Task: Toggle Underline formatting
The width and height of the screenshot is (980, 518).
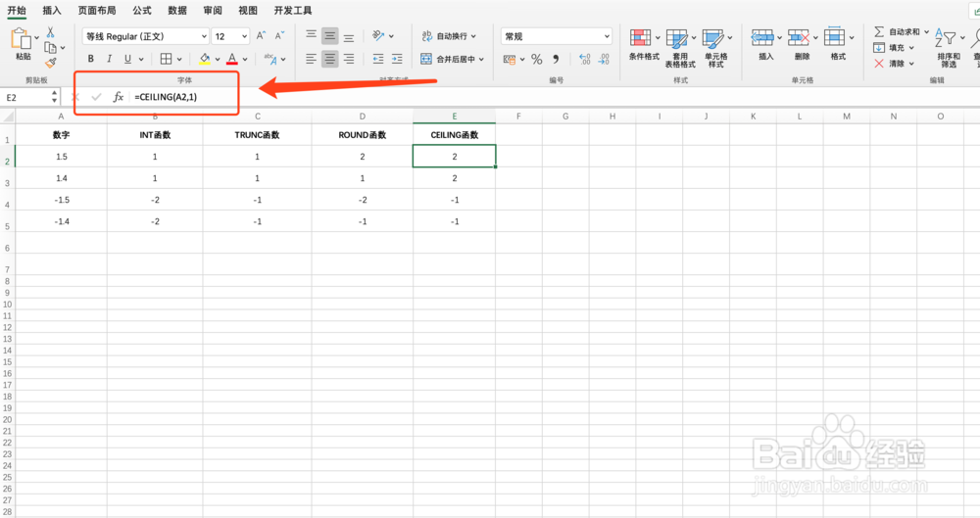Action: [x=127, y=59]
